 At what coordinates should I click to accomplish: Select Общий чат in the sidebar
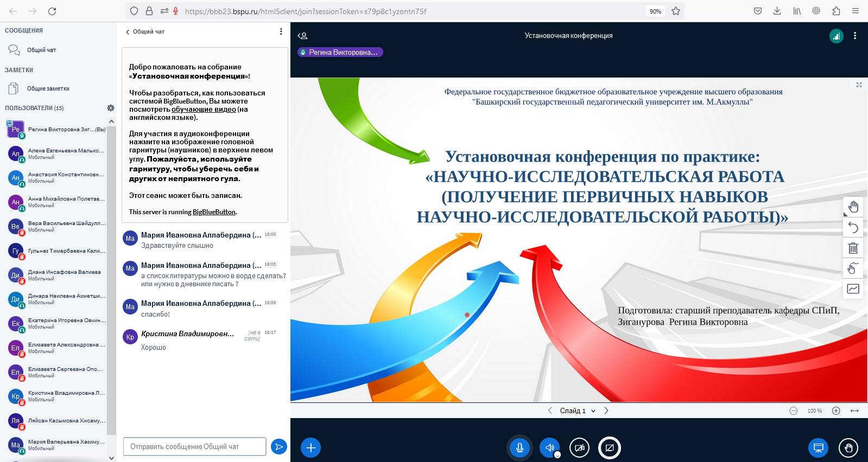click(41, 50)
